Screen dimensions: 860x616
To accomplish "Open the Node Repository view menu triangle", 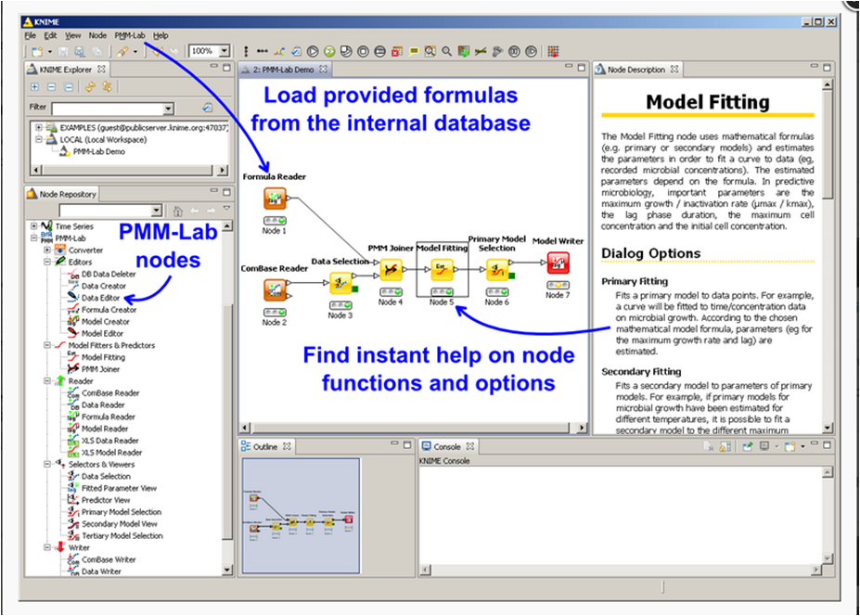I will pos(226,209).
